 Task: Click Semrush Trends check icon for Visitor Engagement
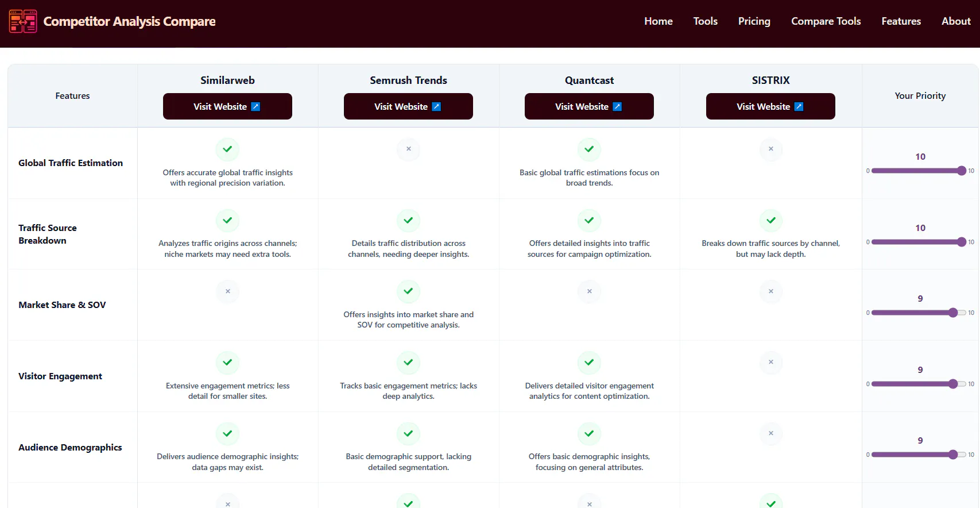pyautogui.click(x=408, y=363)
